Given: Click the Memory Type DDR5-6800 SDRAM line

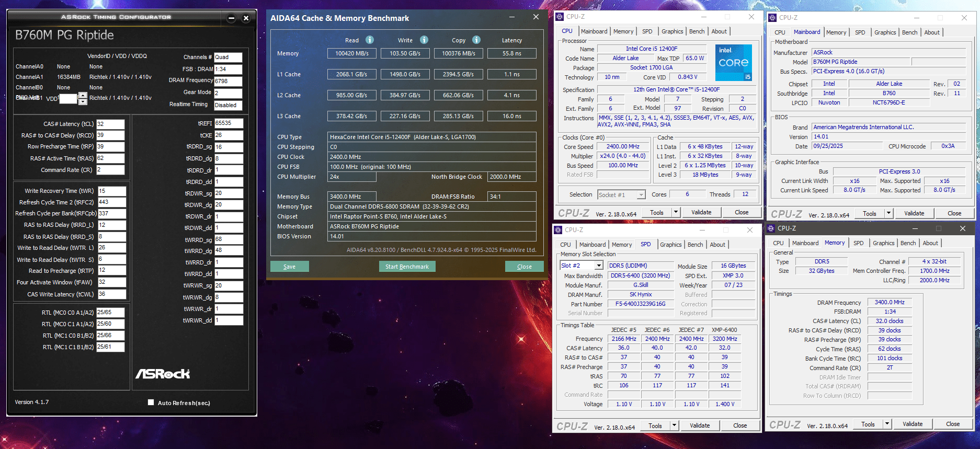Looking at the screenshot, I should 431,206.
